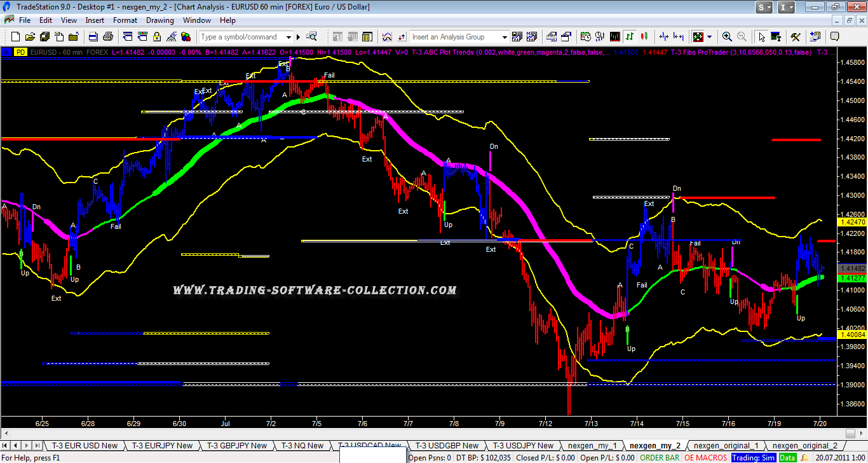Open dropdown arrow beside the drawing-tool icon
Viewport: 868px width, 463px height.
pyautogui.click(x=710, y=37)
